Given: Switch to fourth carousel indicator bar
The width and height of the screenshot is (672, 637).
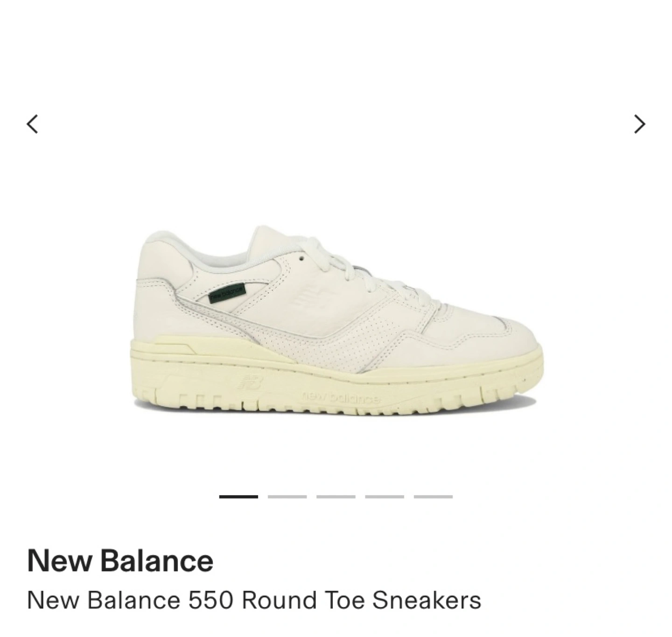Looking at the screenshot, I should (385, 497).
